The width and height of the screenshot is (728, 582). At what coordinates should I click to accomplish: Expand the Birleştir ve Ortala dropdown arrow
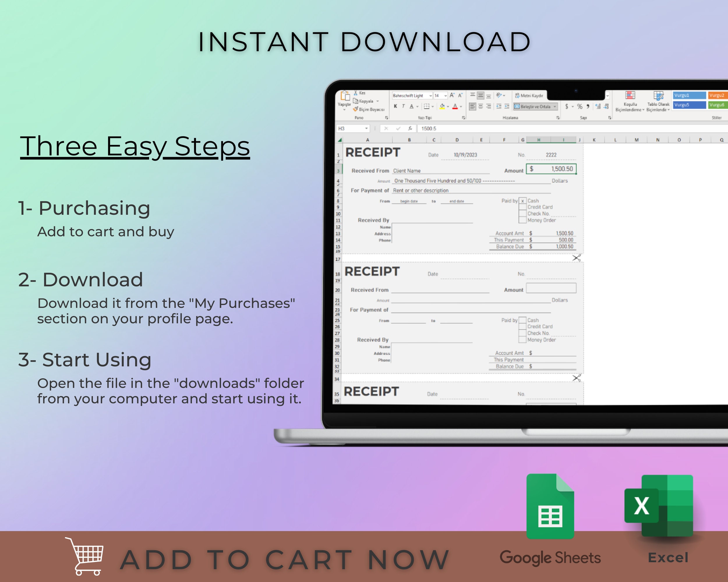pyautogui.click(x=555, y=107)
